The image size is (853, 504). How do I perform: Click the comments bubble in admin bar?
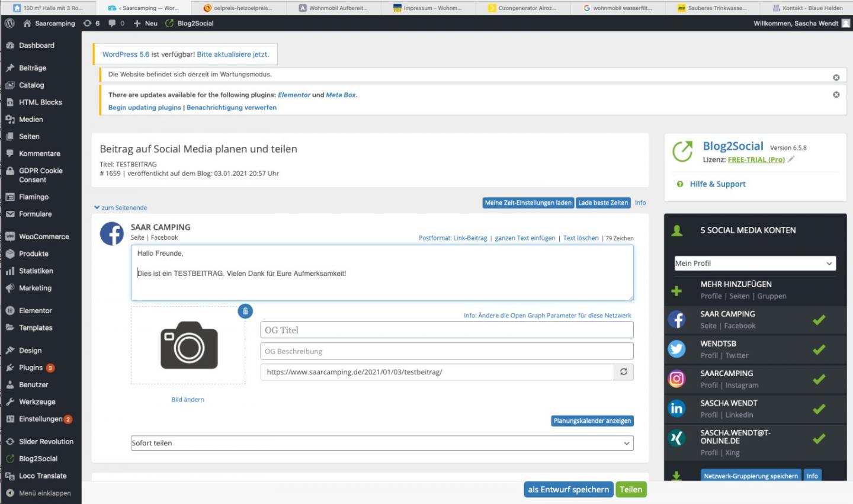(113, 23)
